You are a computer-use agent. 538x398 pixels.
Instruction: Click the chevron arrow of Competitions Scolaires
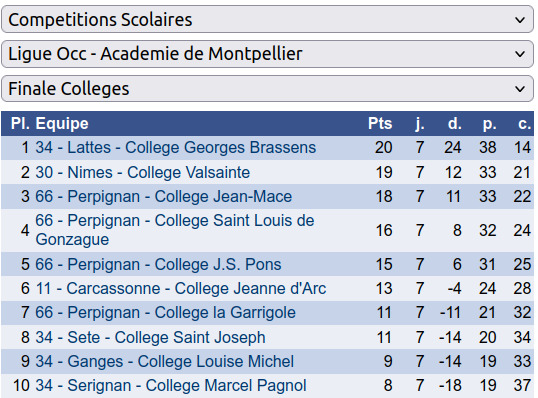(x=520, y=20)
